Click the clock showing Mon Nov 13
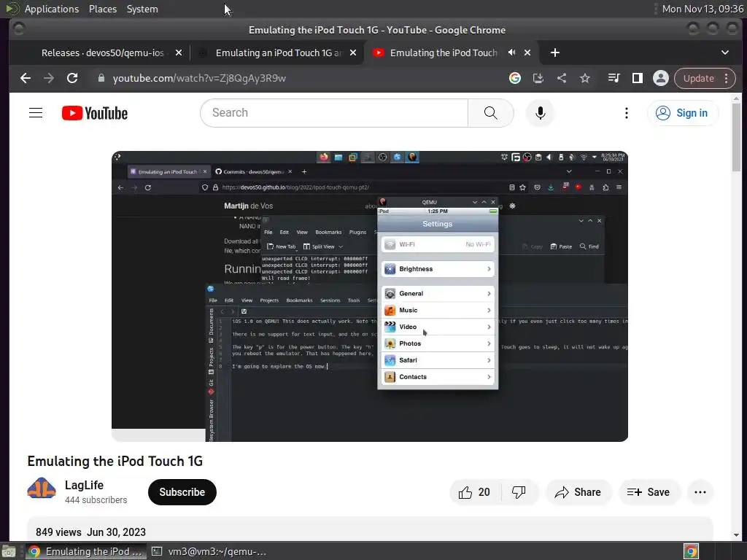Viewport: 747px width, 560px height. pyautogui.click(x=703, y=9)
